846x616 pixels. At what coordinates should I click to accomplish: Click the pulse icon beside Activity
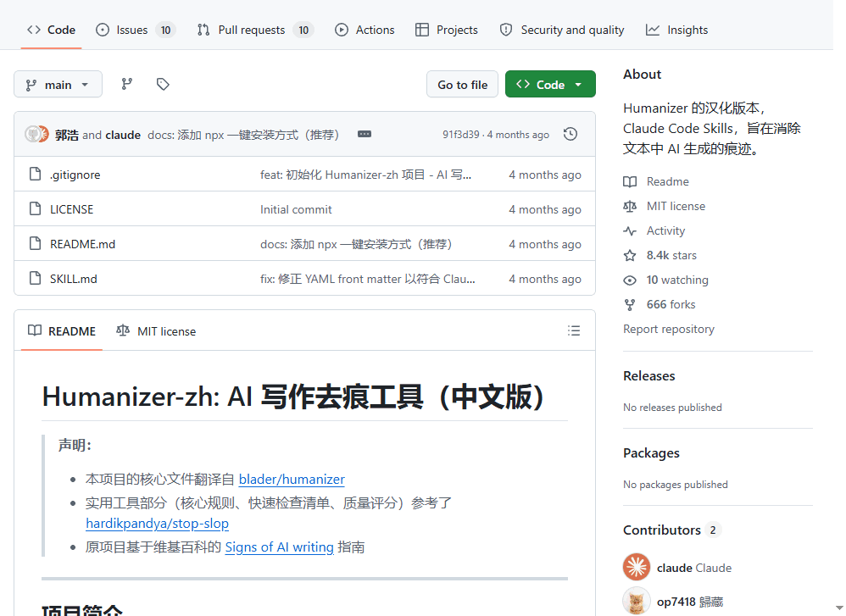point(630,230)
